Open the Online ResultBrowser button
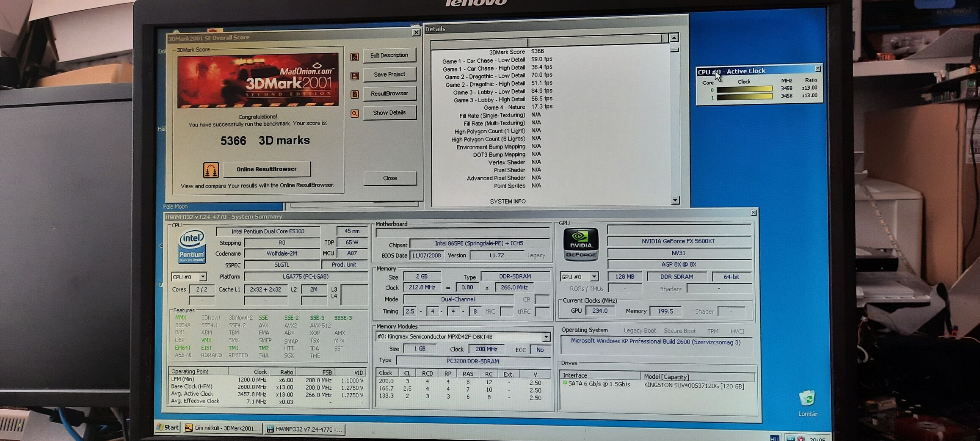This screenshot has height=441, width=980. tap(267, 169)
